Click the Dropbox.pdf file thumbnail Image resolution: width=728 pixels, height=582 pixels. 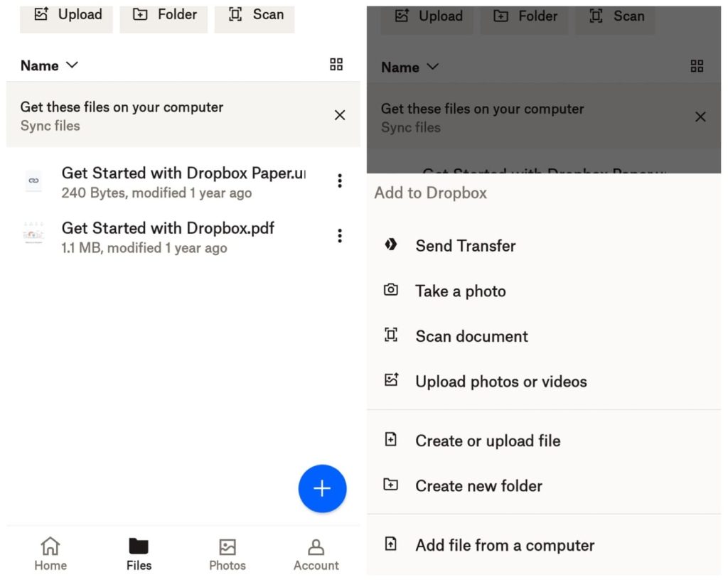33,232
